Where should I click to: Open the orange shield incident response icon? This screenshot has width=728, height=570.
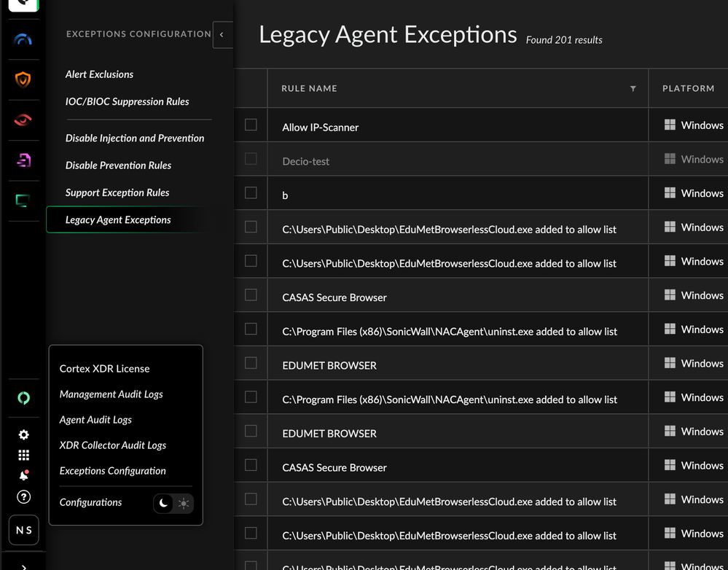coord(23,79)
